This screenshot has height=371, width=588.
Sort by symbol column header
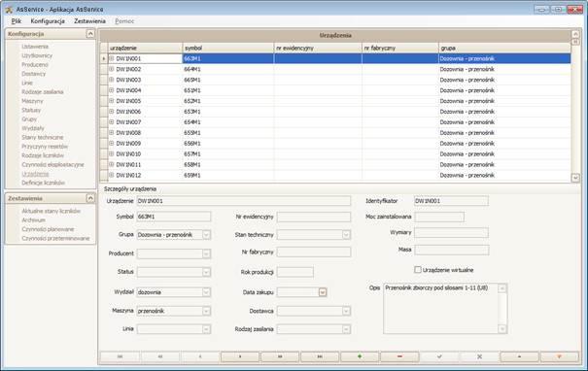coord(228,48)
